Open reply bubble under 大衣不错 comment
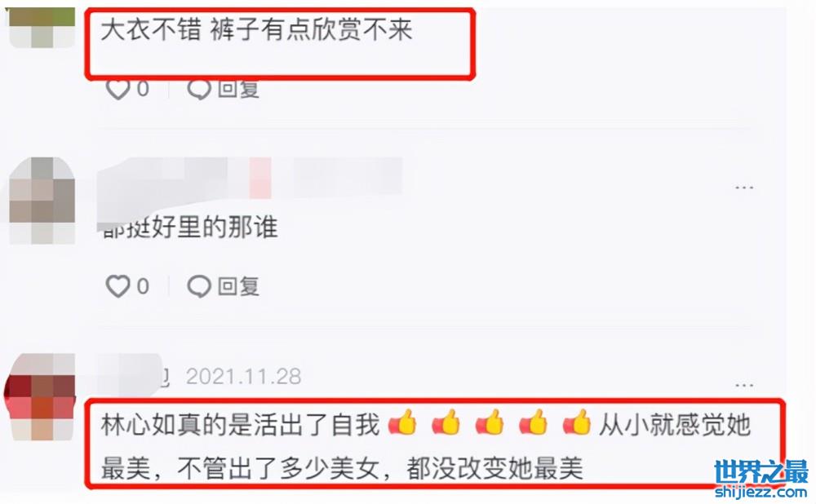Screen dimensions: 816x504 click(199, 90)
